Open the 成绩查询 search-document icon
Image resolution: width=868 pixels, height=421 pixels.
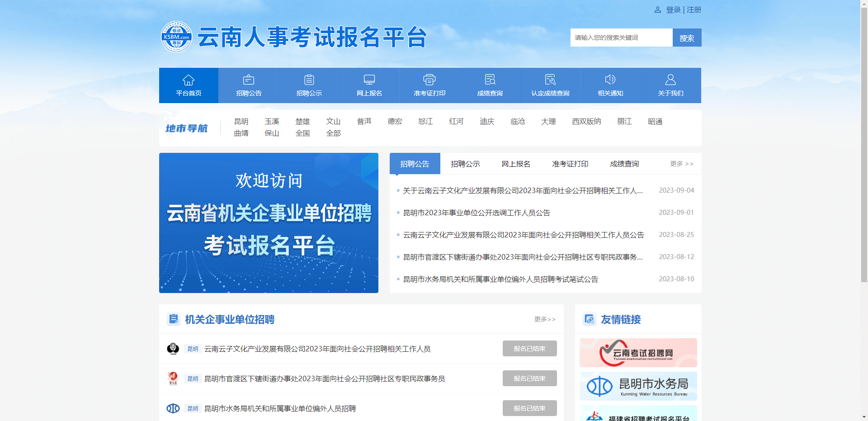click(x=490, y=80)
